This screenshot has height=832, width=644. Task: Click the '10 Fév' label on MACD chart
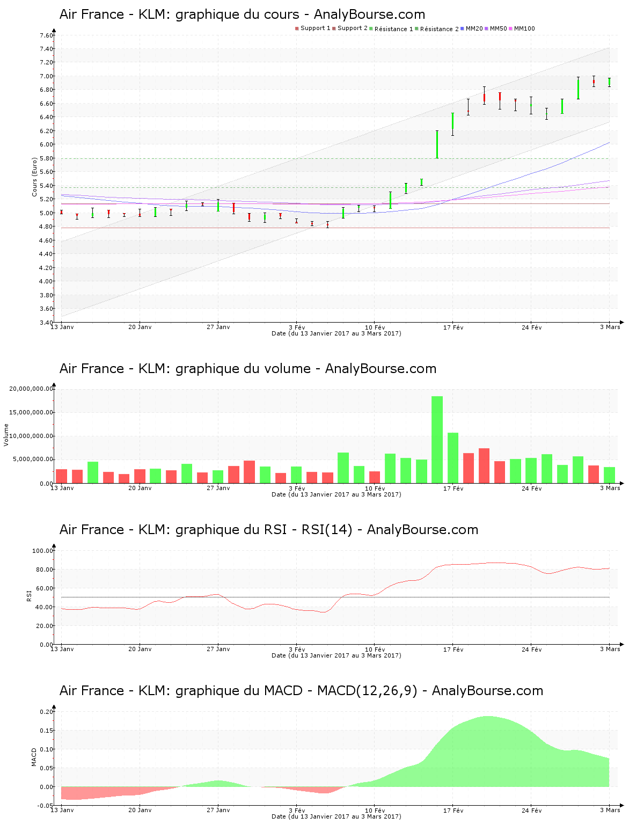coord(375,810)
